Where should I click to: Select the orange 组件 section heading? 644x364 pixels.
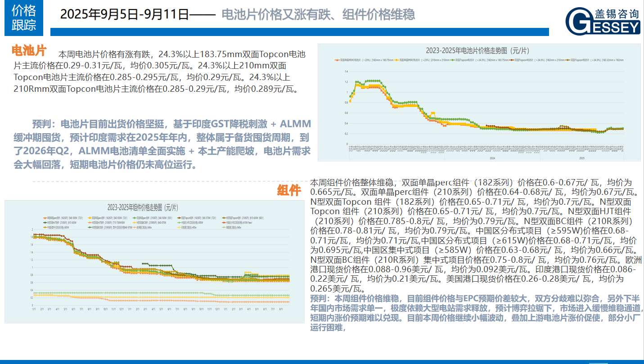(288, 191)
